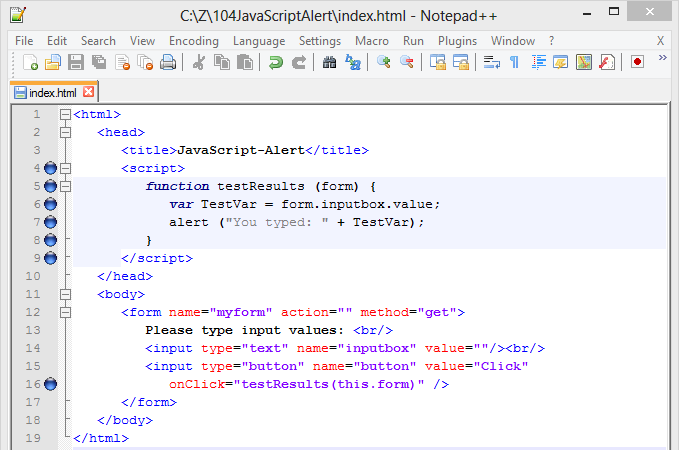Click the Open file folder icon
This screenshot has height=450, width=679.
tap(53, 62)
